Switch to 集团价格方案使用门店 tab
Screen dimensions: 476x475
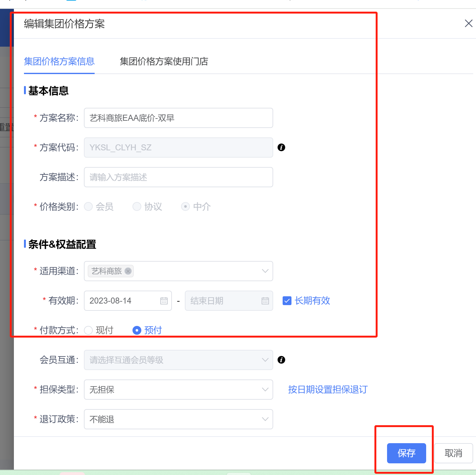click(x=164, y=61)
